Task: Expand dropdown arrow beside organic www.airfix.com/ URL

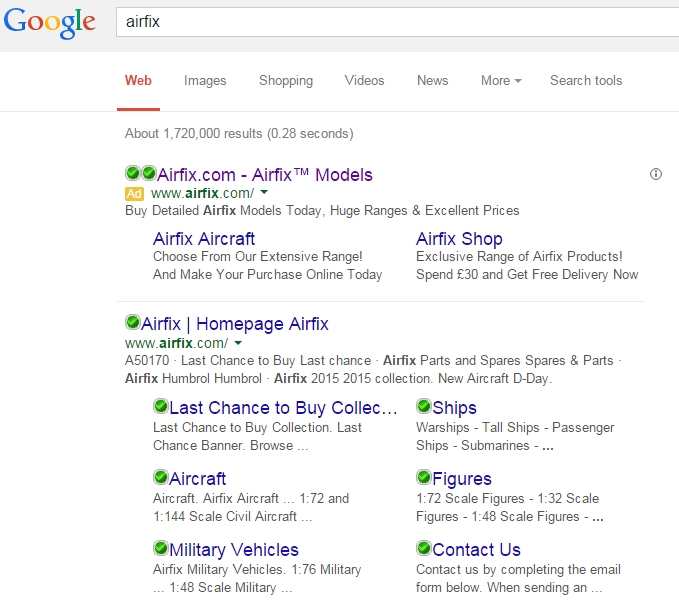Action: [238, 343]
